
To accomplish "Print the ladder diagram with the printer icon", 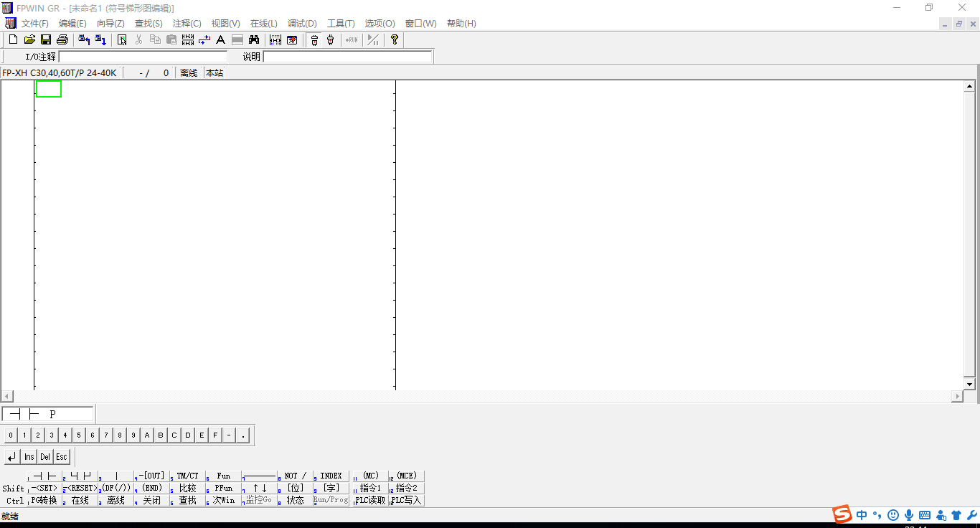I will [62, 40].
